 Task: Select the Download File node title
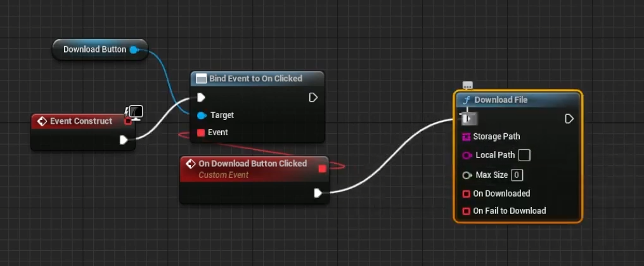501,100
